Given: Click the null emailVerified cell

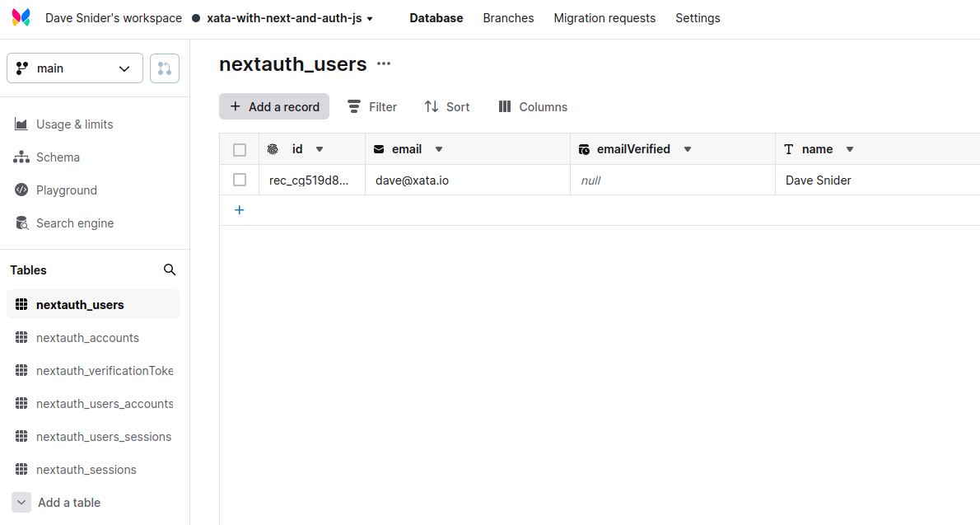Looking at the screenshot, I should (673, 180).
